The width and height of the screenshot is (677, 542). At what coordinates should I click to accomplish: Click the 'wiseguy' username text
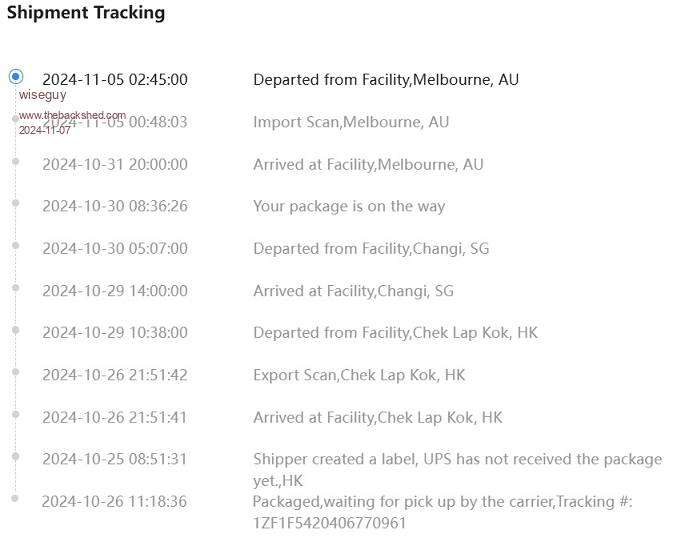tap(43, 95)
